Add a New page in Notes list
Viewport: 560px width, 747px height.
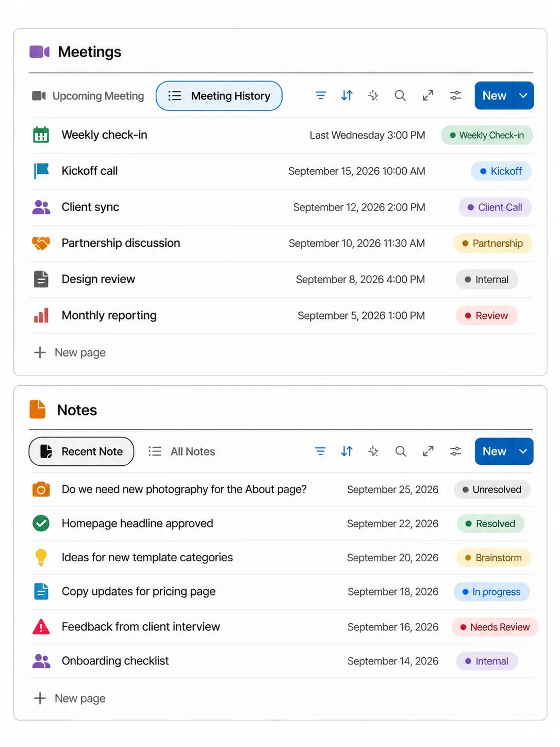70,698
